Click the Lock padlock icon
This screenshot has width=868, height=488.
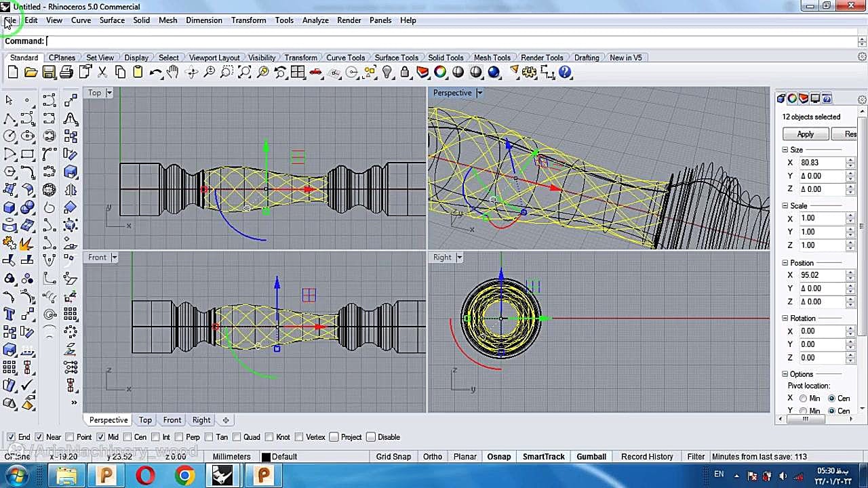(405, 73)
